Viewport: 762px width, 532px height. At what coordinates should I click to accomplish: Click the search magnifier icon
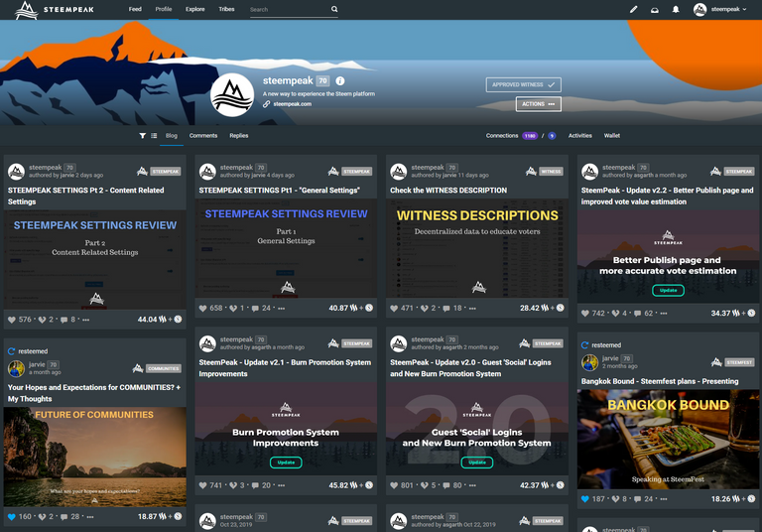(x=334, y=9)
